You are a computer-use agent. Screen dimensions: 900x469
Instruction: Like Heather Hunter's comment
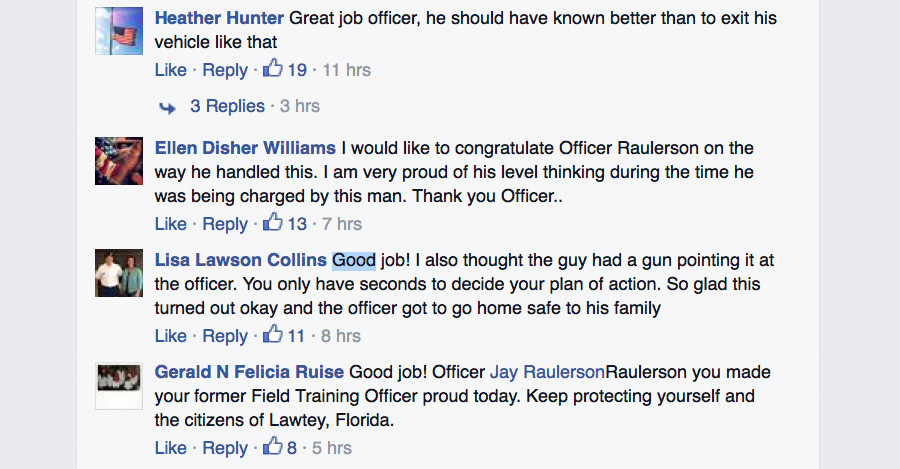tap(170, 70)
